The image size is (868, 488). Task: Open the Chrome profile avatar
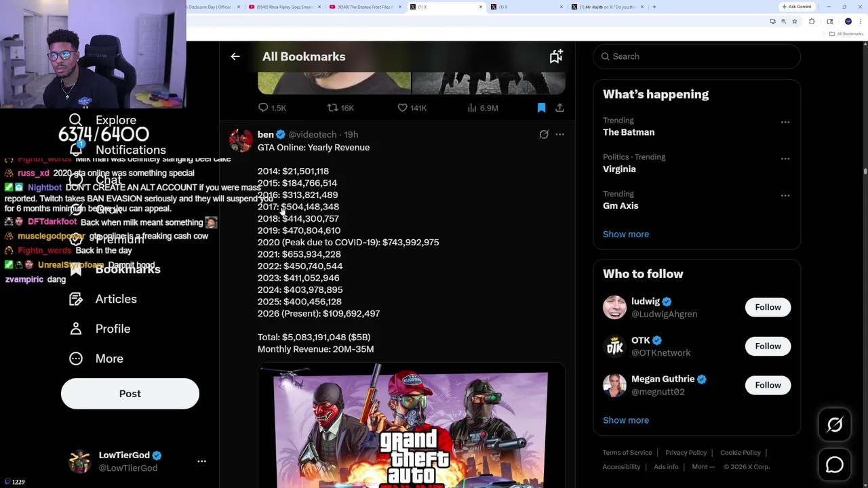click(x=848, y=22)
